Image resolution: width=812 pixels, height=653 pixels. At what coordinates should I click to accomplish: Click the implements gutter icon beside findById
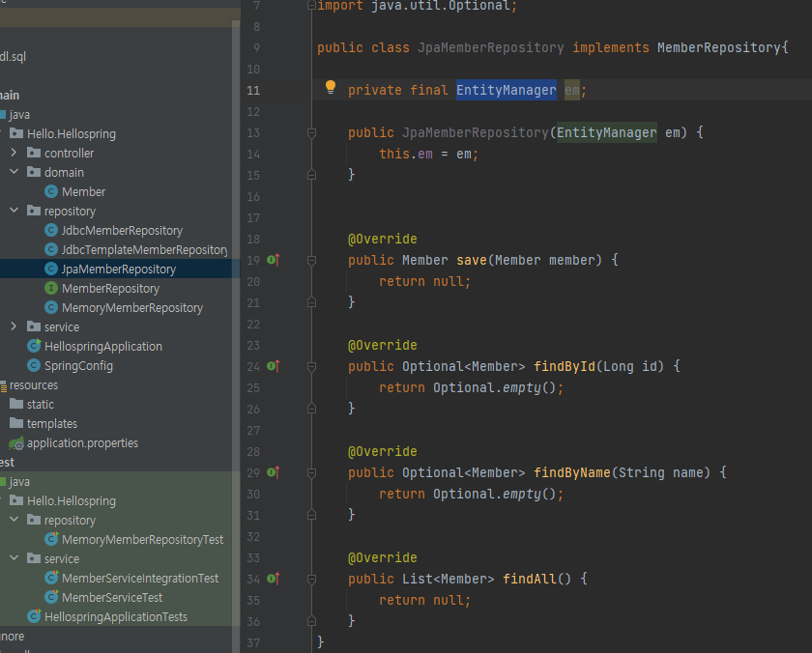point(274,366)
